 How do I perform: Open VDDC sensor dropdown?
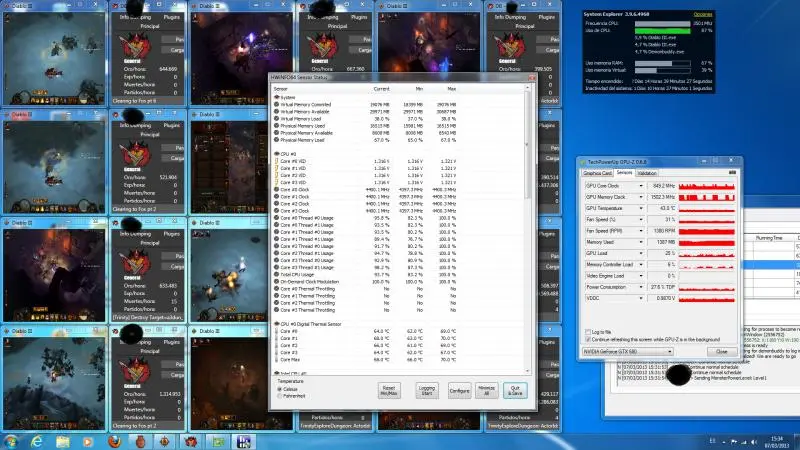pyautogui.click(x=641, y=298)
